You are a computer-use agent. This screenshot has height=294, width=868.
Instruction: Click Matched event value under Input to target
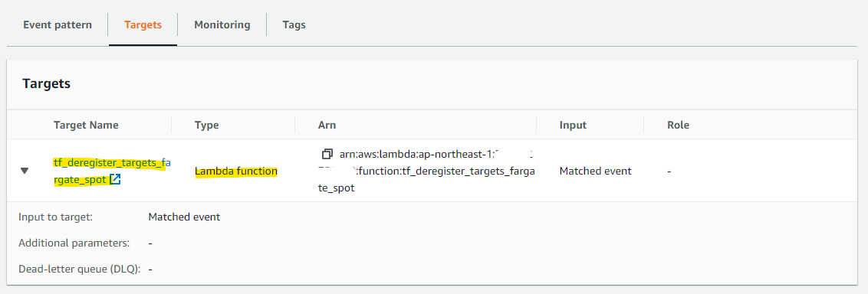click(184, 217)
